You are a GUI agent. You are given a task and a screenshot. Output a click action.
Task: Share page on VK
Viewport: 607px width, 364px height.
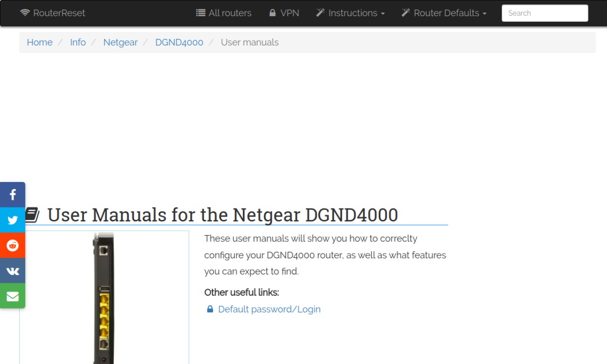[13, 271]
